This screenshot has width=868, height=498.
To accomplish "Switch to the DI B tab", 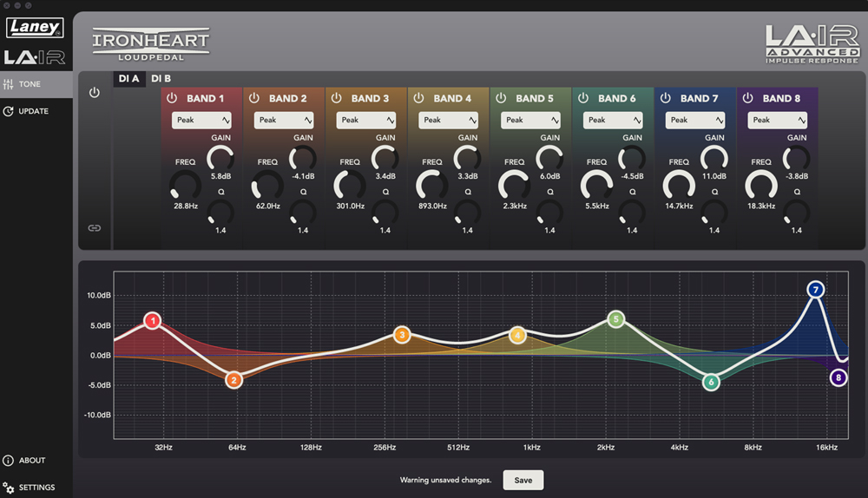I will click(161, 79).
